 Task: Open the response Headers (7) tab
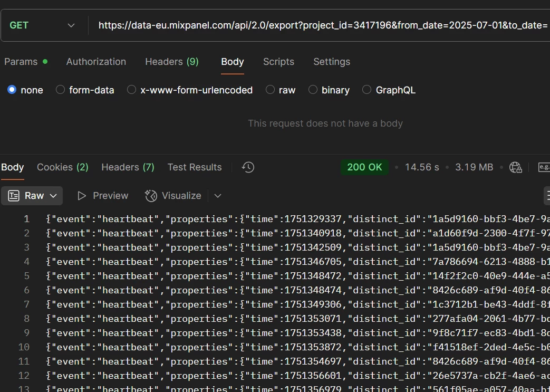point(128,167)
